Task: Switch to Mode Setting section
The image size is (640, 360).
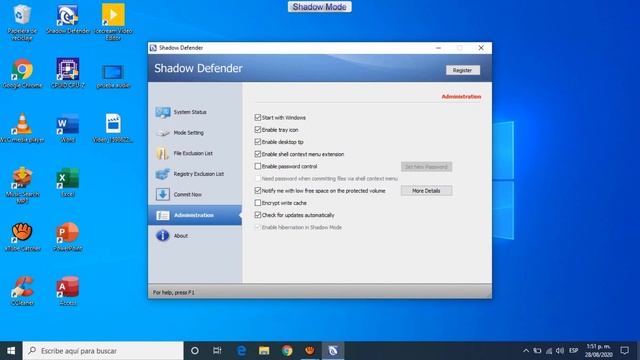Action: coord(195,133)
